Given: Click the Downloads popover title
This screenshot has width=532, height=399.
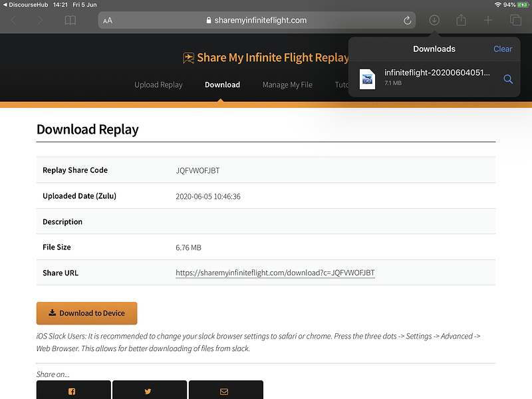Looking at the screenshot, I should point(434,49).
